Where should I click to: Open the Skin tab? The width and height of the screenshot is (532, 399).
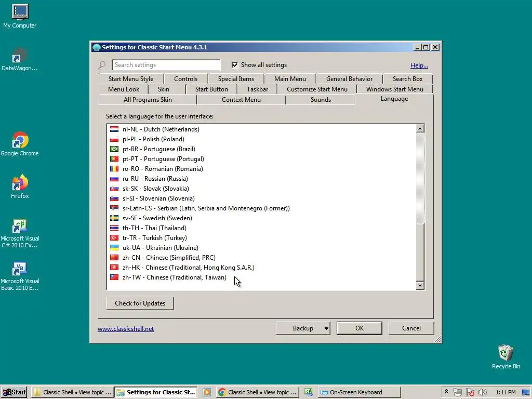[x=164, y=89]
